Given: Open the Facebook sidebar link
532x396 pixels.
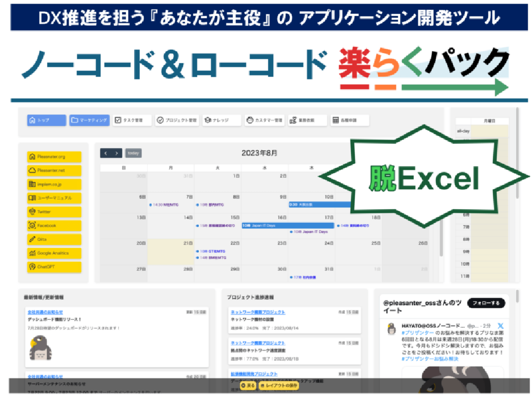Looking at the screenshot, I should pos(54,226).
